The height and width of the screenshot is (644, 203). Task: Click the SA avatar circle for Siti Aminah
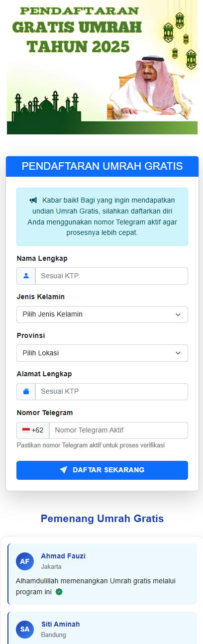click(25, 629)
